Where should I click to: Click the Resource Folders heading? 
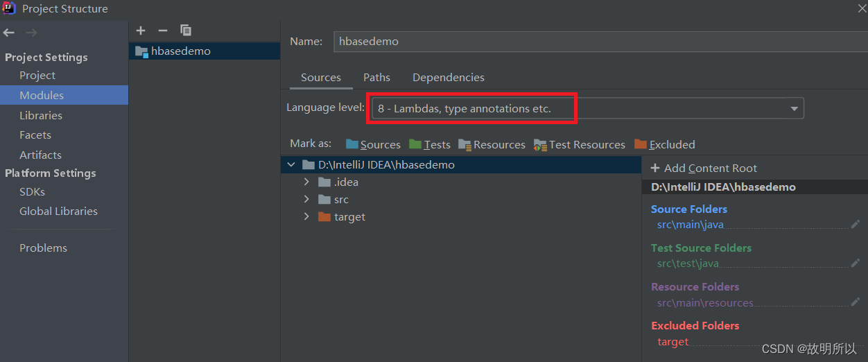[695, 286]
